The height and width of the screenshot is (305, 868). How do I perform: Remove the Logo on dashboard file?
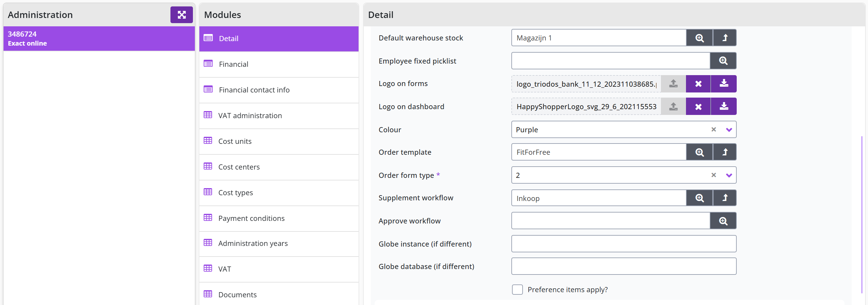point(698,107)
